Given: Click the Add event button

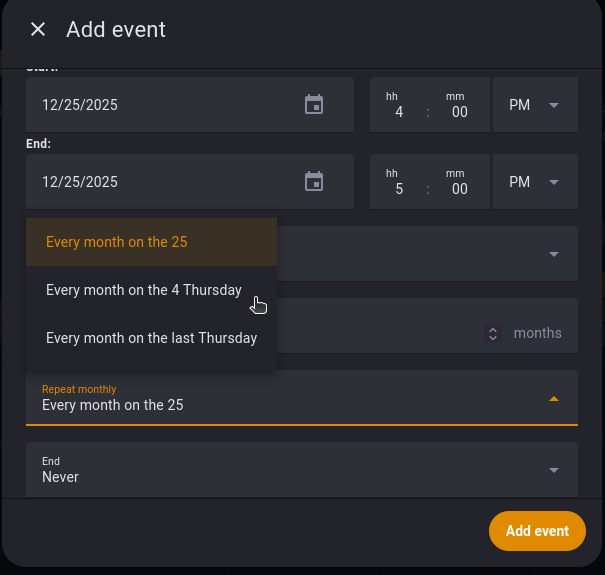Looking at the screenshot, I should click(537, 531).
